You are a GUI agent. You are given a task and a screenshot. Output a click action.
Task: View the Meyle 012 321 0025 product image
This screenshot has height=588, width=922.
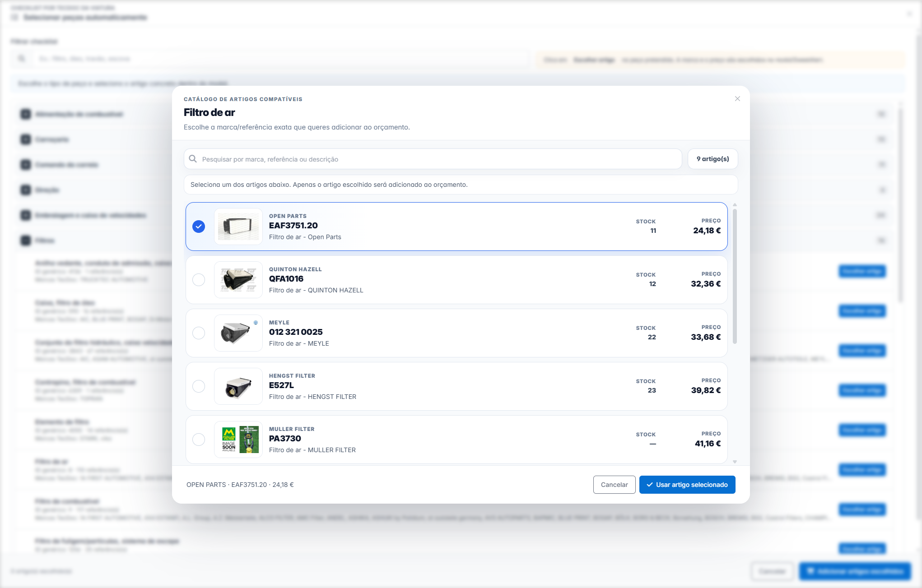coord(238,333)
